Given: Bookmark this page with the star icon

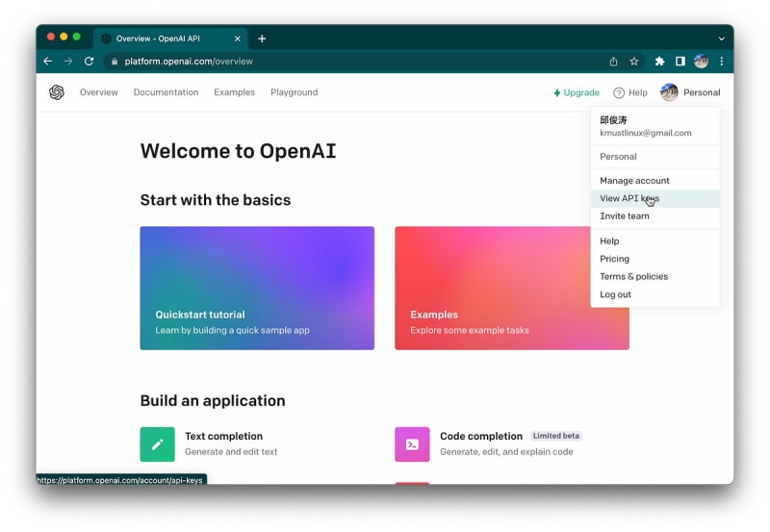Looking at the screenshot, I should coord(634,61).
